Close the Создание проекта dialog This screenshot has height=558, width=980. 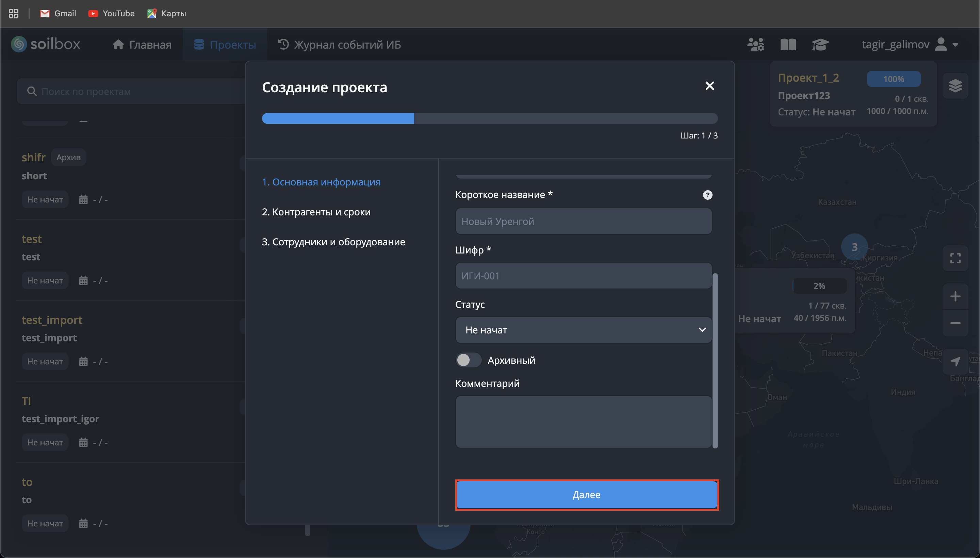click(709, 86)
